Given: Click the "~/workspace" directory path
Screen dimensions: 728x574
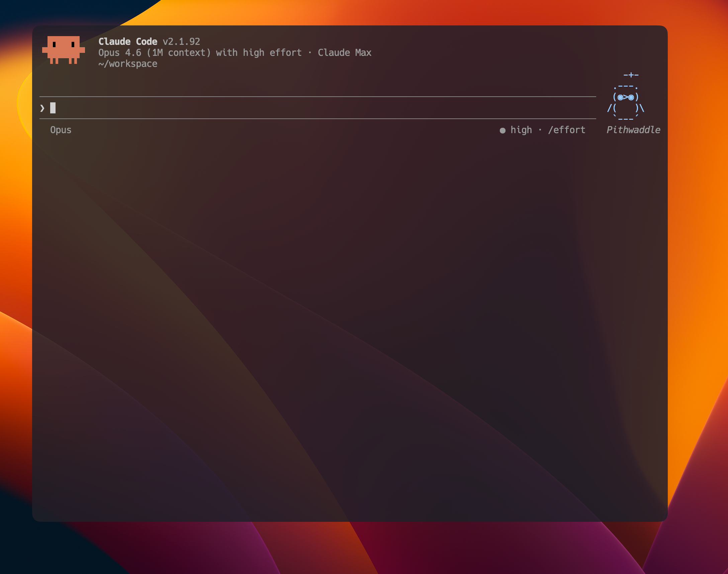Looking at the screenshot, I should click(128, 64).
